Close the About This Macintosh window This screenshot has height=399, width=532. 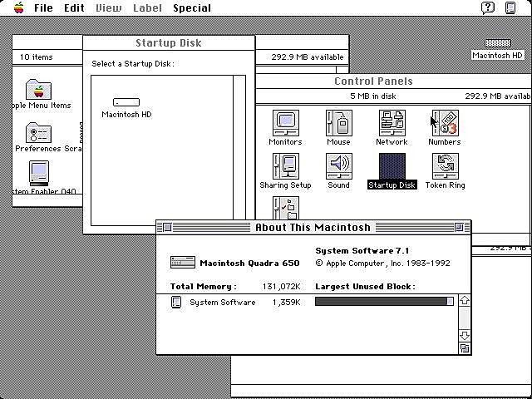[168, 227]
